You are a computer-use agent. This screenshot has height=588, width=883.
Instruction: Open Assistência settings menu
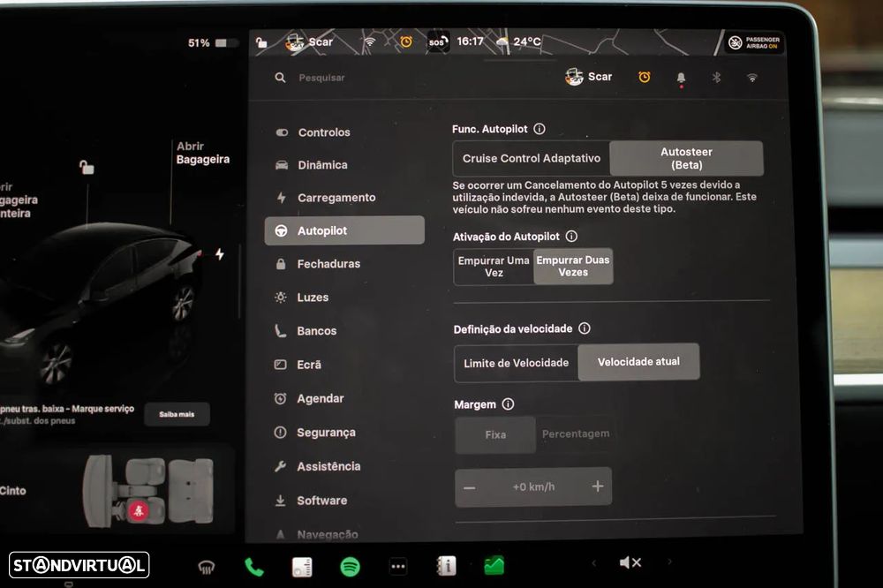[x=344, y=466]
